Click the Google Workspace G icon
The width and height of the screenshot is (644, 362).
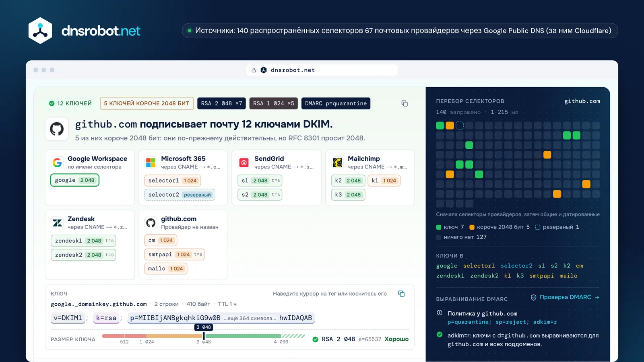pyautogui.click(x=57, y=162)
